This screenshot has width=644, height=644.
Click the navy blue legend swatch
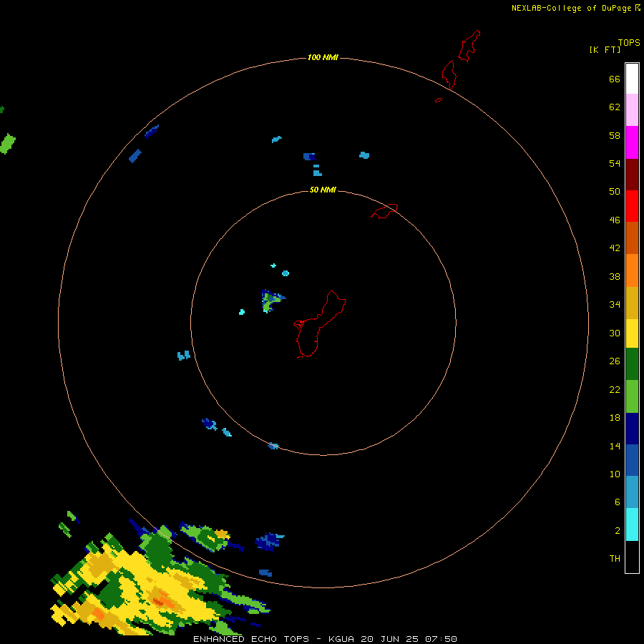632,429
